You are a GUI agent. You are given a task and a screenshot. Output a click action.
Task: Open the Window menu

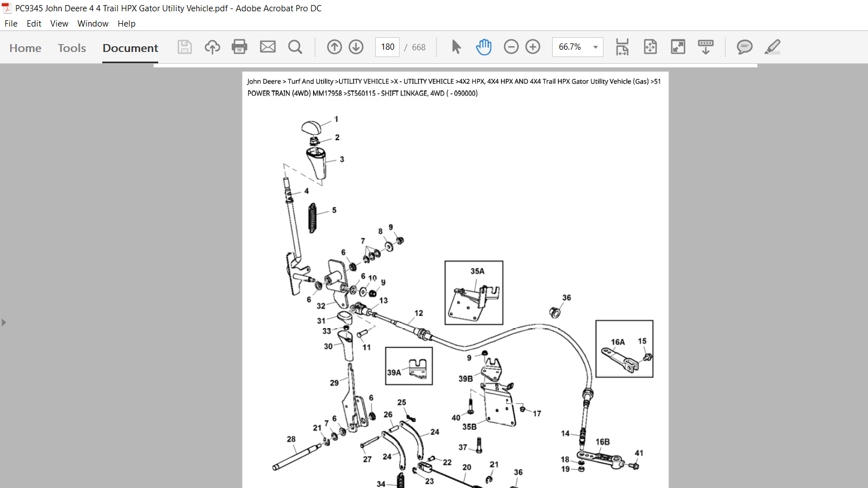(x=93, y=24)
